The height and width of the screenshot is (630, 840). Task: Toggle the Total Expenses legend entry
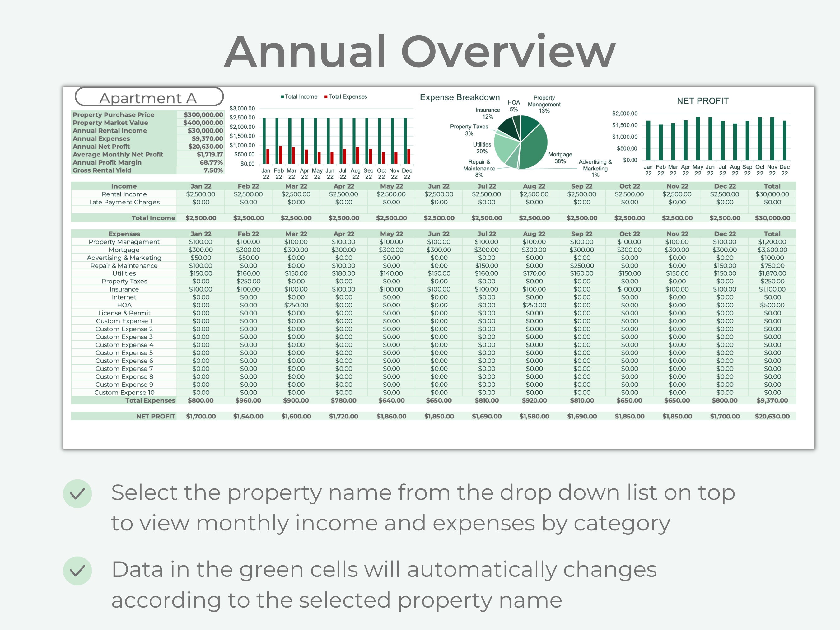coord(348,96)
